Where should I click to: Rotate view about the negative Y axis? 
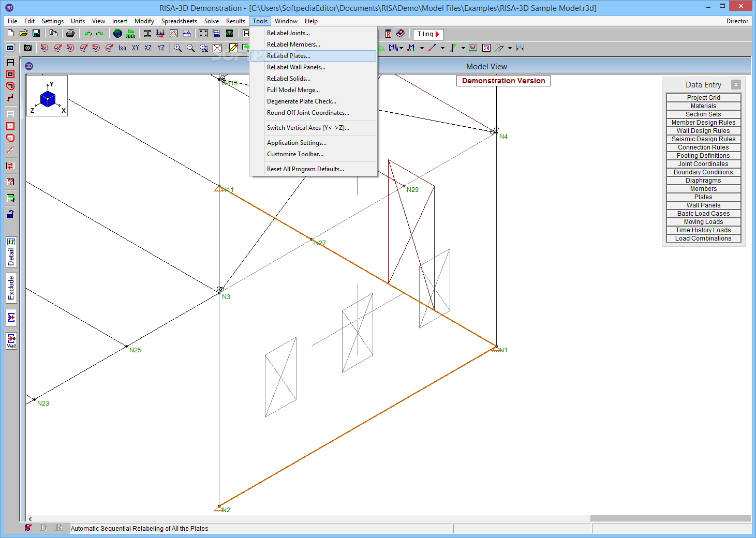coord(83,48)
